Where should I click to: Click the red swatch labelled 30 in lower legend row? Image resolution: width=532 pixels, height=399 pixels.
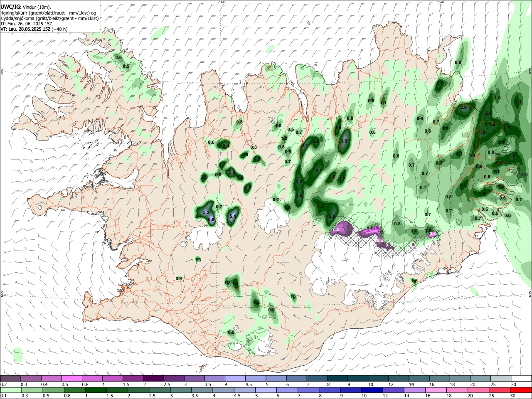click(521, 390)
